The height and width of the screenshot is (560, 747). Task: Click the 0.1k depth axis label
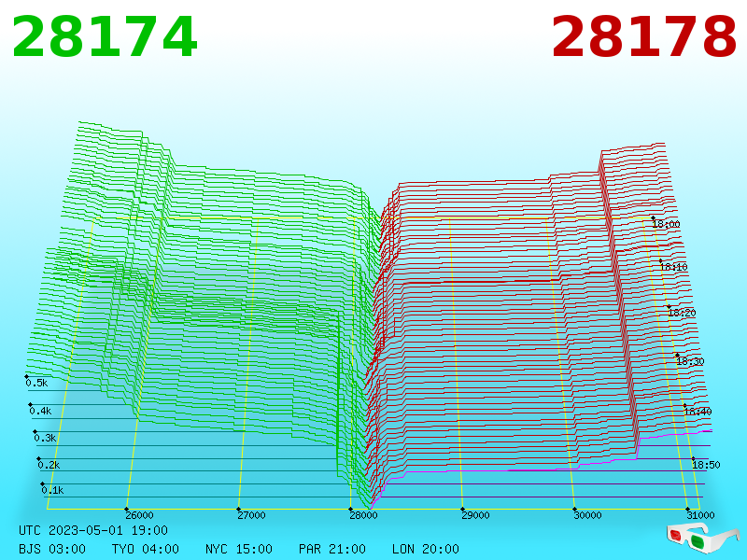(52, 491)
